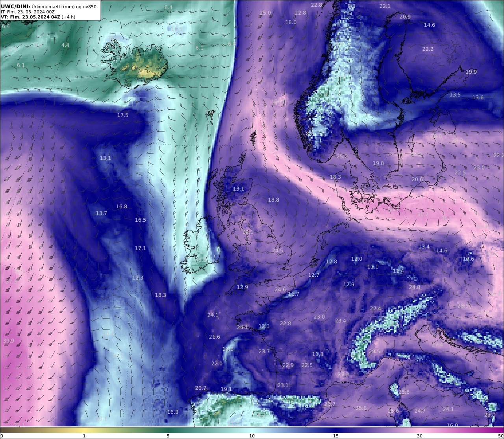
Task: Click the value 18.0 at the top
Action: point(291,22)
